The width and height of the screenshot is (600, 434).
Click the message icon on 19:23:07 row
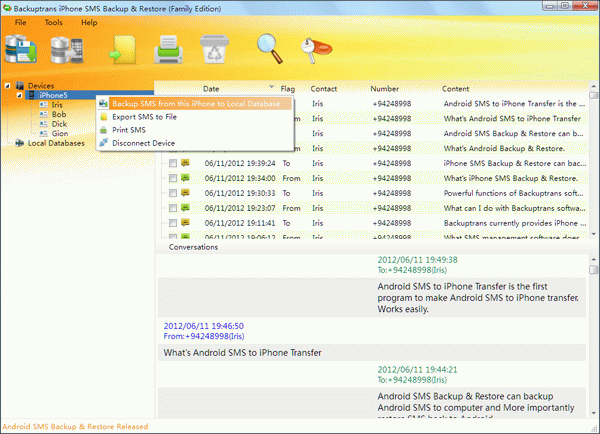[x=185, y=208]
